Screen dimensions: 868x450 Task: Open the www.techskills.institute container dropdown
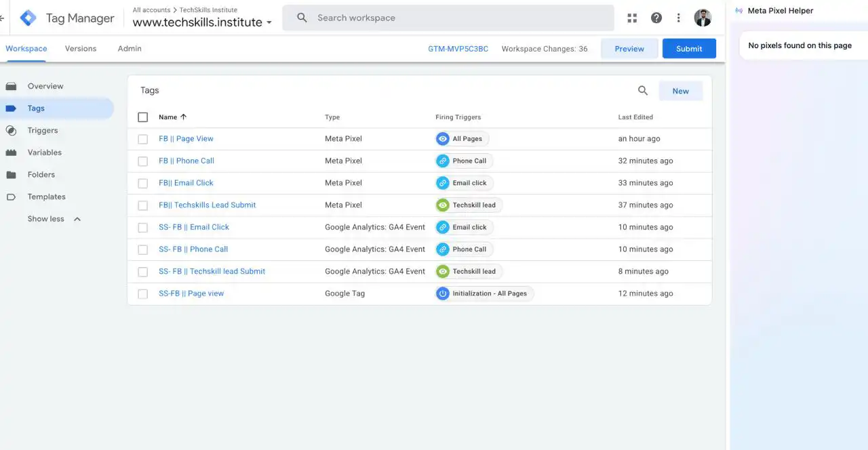(x=202, y=22)
